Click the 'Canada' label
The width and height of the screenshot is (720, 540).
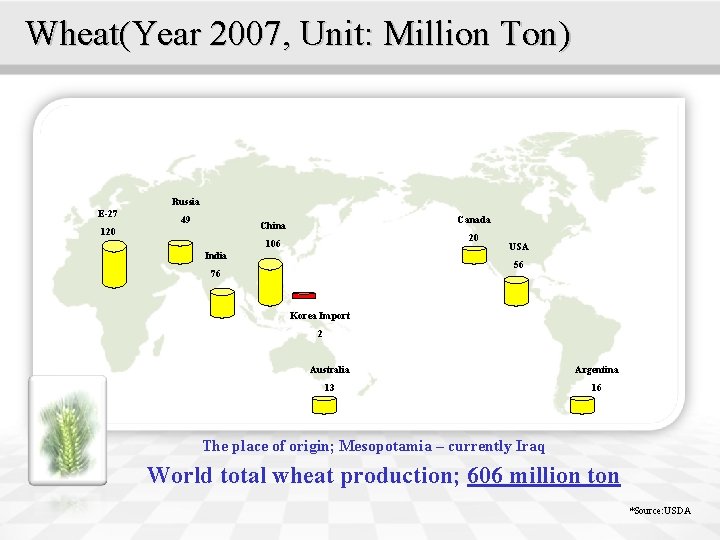474,219
